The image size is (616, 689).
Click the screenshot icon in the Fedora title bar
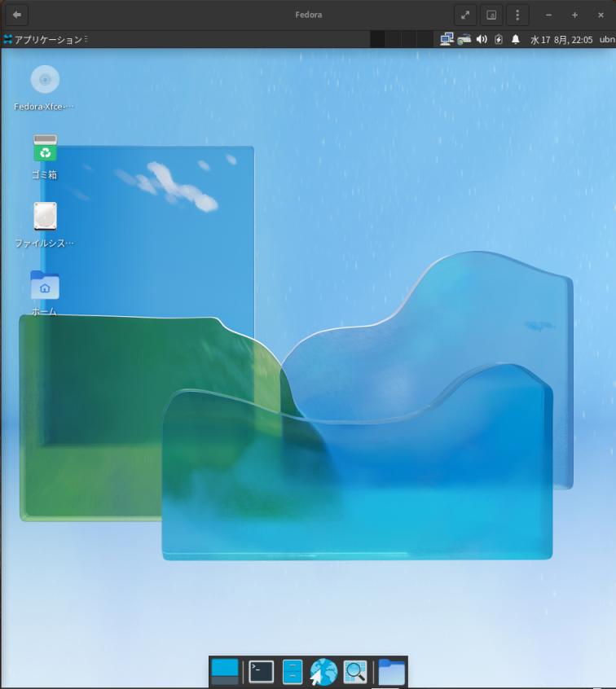click(x=491, y=15)
